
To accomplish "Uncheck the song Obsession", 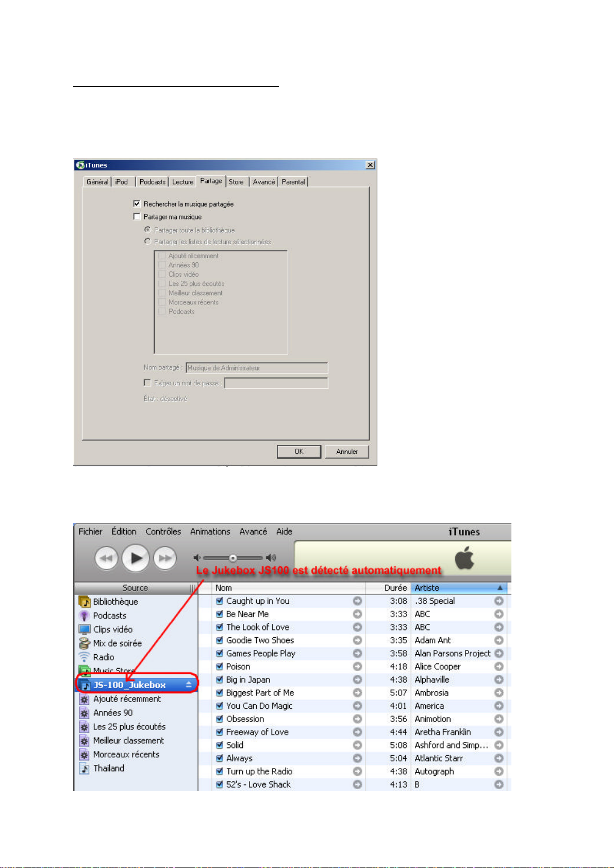I will [x=220, y=719].
